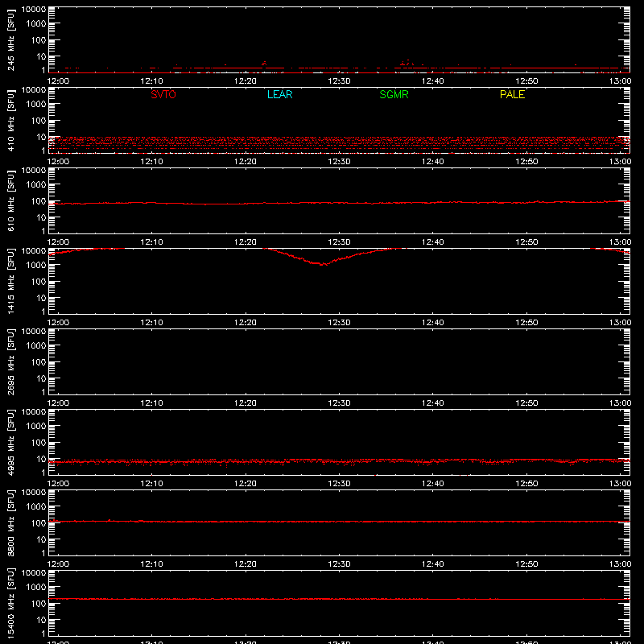The height and width of the screenshot is (644, 644).
Task: Click the 12:00 time label of the 8800 MHz panel
Action: click(58, 564)
